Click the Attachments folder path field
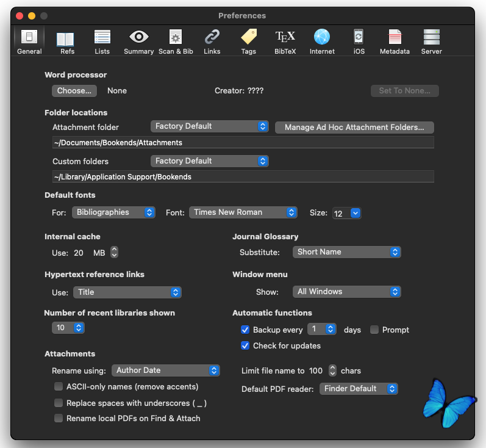The image size is (486, 448). tap(243, 142)
